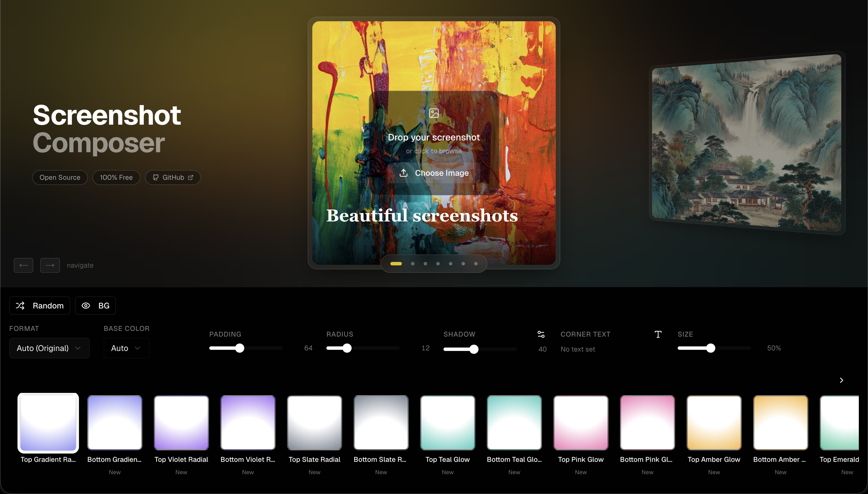Click the upload icon inside Choose Image
The image size is (868, 494).
[x=404, y=173]
